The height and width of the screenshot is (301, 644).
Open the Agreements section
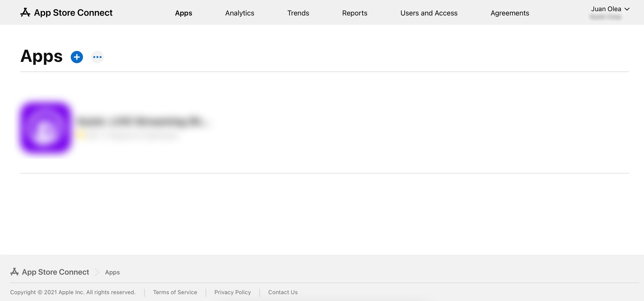(x=510, y=13)
